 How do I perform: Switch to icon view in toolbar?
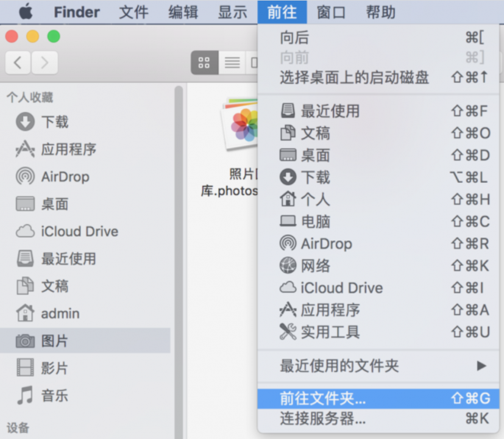coord(204,62)
